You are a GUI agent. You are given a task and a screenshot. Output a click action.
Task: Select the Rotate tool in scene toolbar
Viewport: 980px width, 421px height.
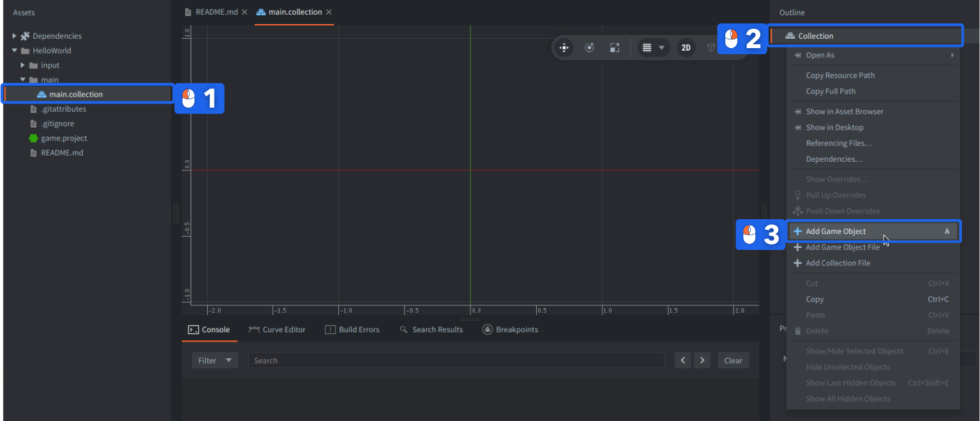click(x=589, y=47)
